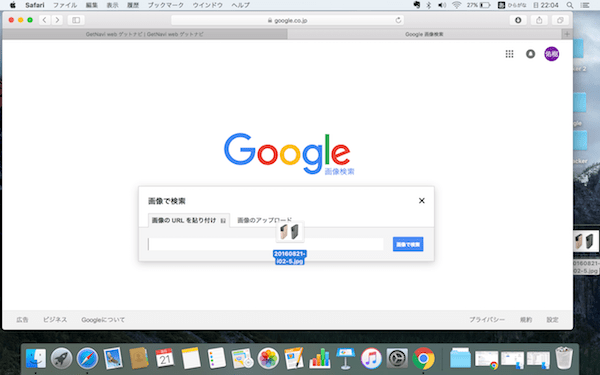Select 画像の URL を貼り付け tab
This screenshot has width=600, height=375.
coord(189,220)
